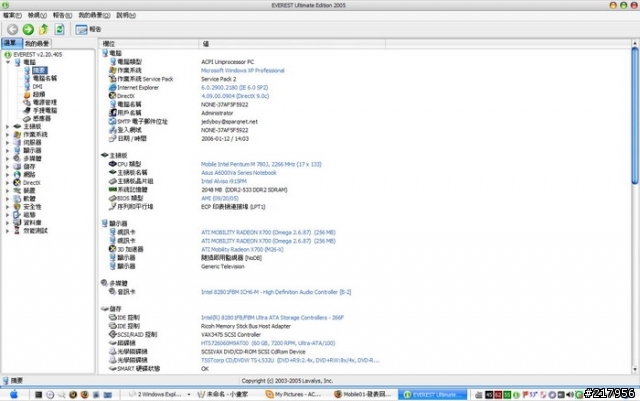This screenshot has width=640, height=401.
Task: Expand the 顯示器 (Display) tree node
Action: point(7,151)
